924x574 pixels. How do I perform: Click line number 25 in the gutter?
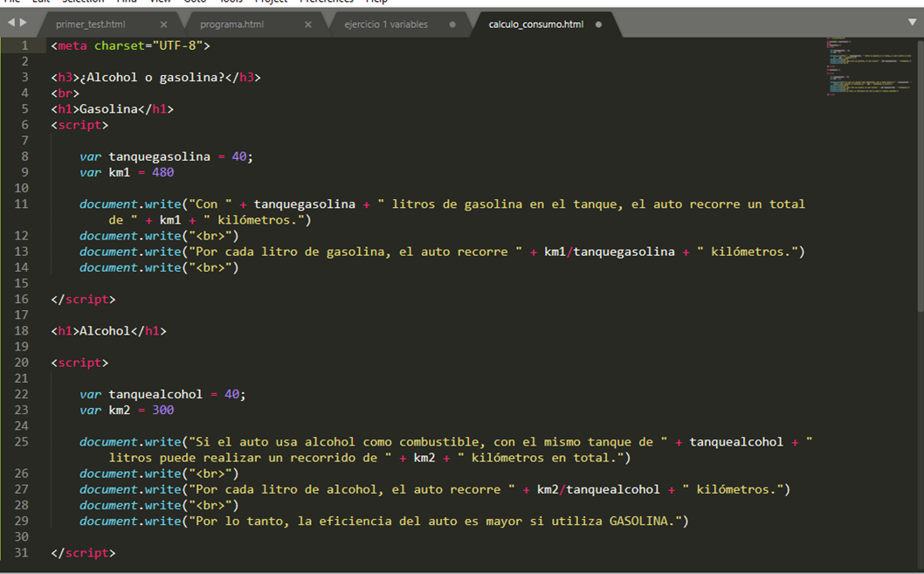tap(21, 442)
